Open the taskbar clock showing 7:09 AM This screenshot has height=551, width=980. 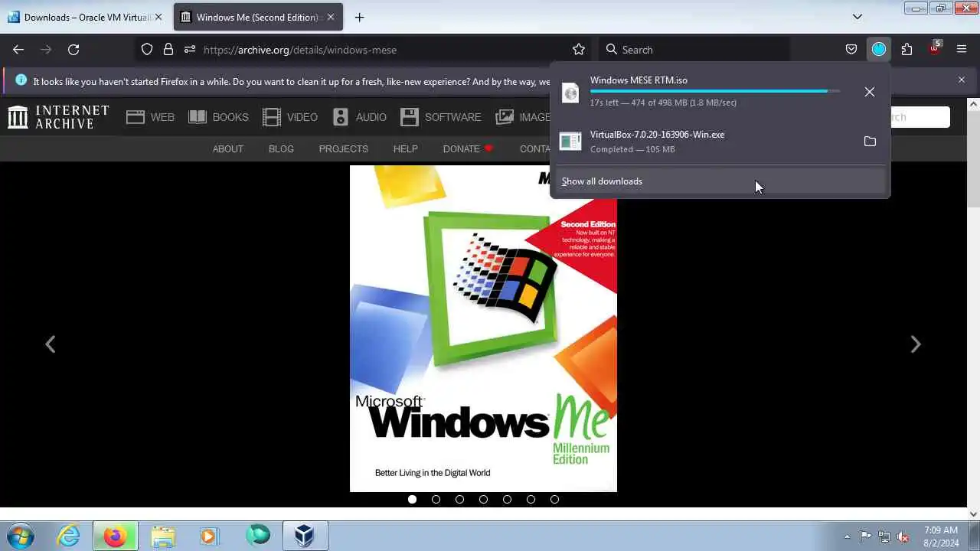tap(941, 536)
